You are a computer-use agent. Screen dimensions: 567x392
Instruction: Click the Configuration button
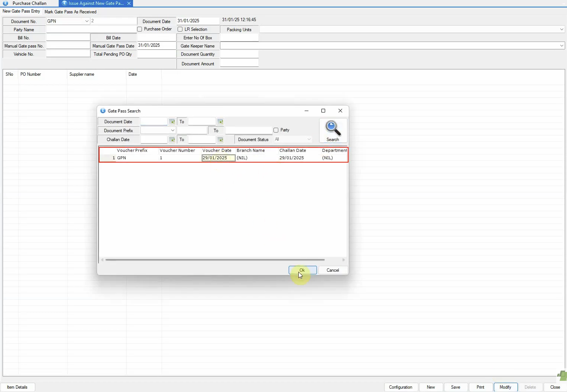(x=401, y=387)
